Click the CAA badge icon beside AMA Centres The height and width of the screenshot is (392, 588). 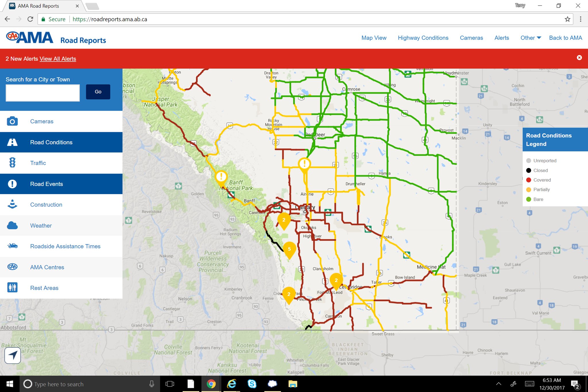12,267
